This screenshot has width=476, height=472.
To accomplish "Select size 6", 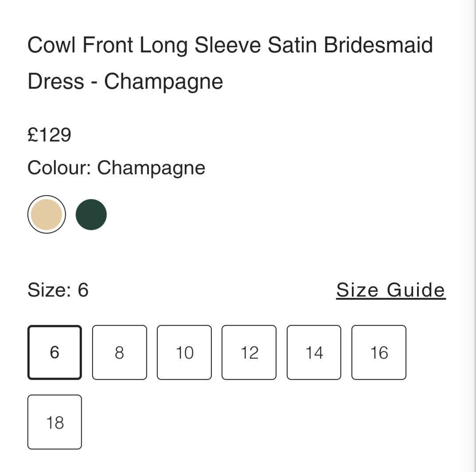I will click(x=55, y=352).
